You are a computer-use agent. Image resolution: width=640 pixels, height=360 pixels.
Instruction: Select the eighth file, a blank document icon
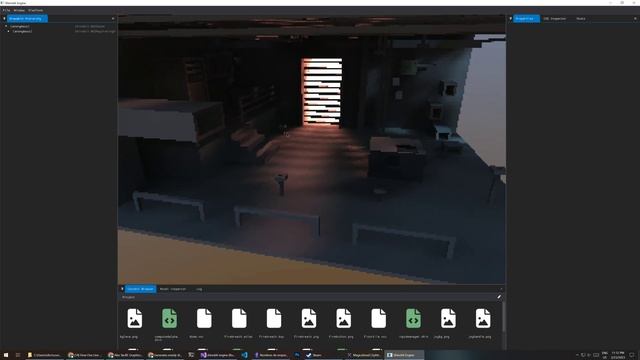click(378, 318)
